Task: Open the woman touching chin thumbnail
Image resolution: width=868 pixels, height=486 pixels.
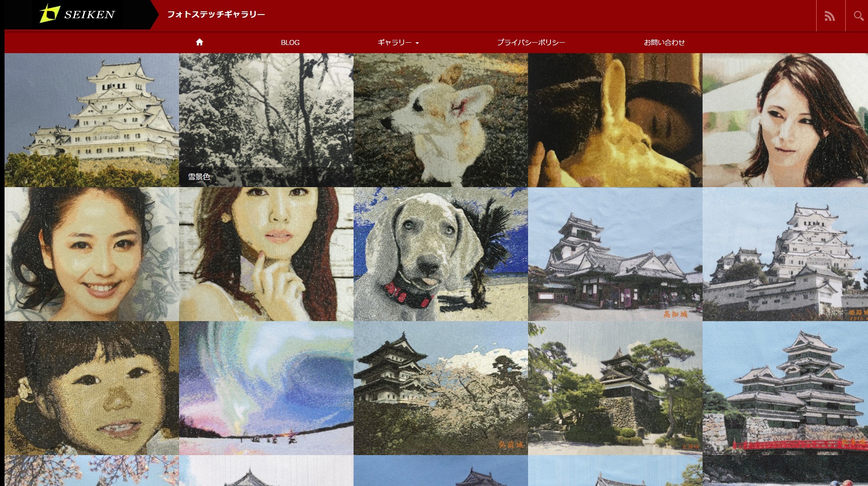Action: tap(266, 254)
